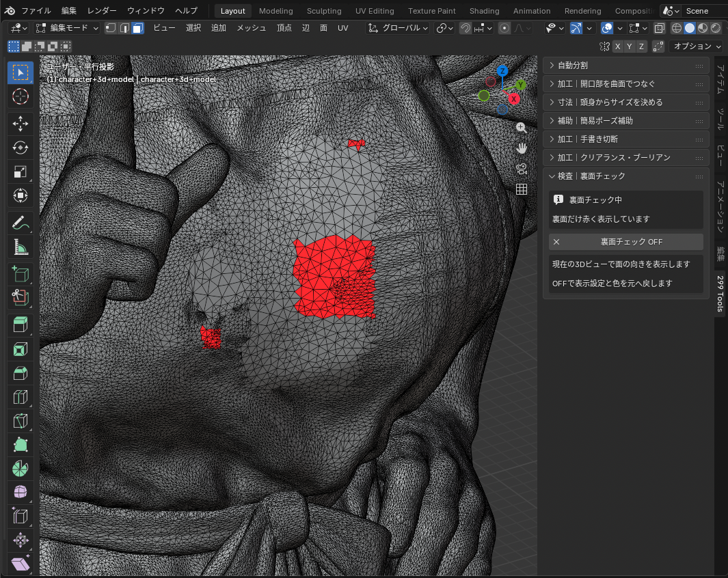Click the 裏面チェック OFF button

point(626,242)
